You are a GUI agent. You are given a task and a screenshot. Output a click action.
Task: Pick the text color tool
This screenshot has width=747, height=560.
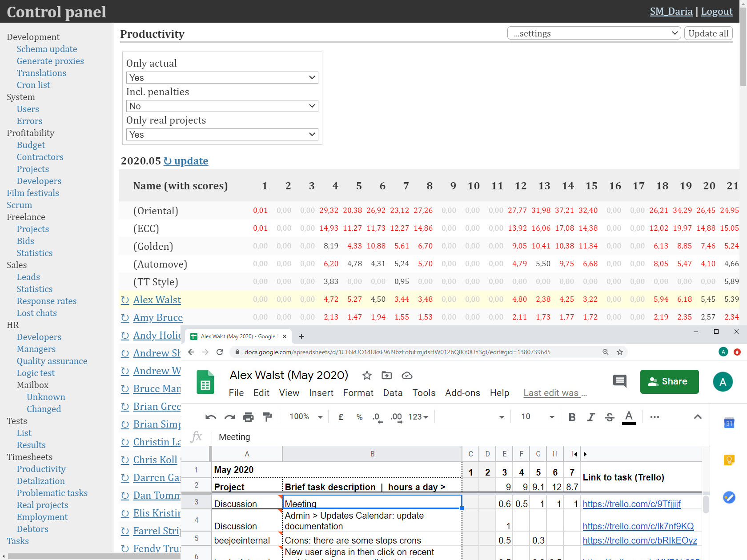(629, 417)
